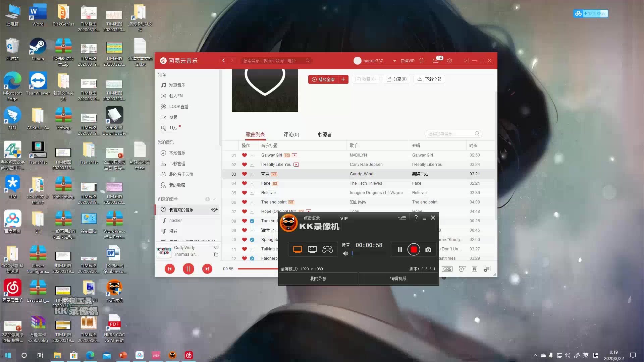Select fullscreen recording mode in KK录像机
This screenshot has height=362, width=644.
297,249
